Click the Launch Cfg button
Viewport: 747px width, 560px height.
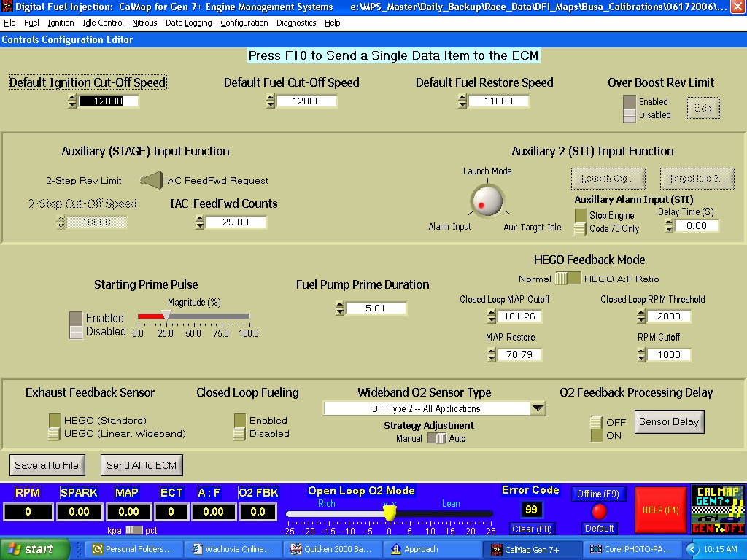[608, 179]
